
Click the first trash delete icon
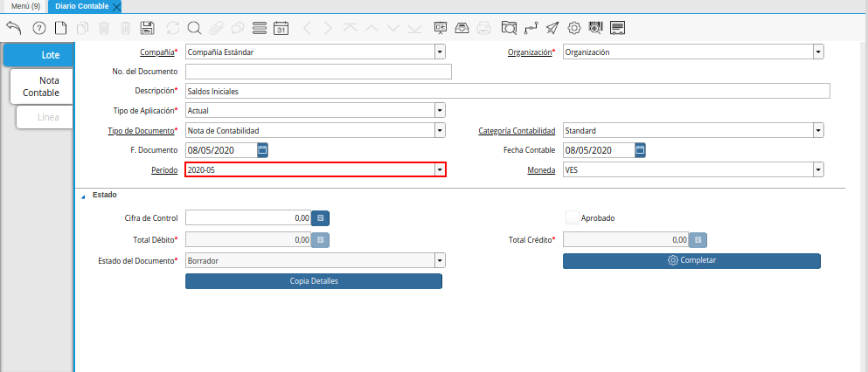(103, 28)
